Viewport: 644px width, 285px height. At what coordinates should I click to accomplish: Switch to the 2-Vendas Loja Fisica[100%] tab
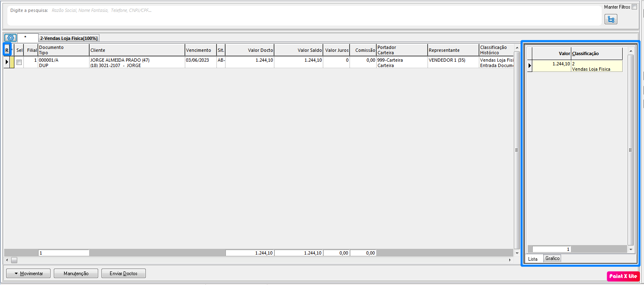(x=69, y=38)
